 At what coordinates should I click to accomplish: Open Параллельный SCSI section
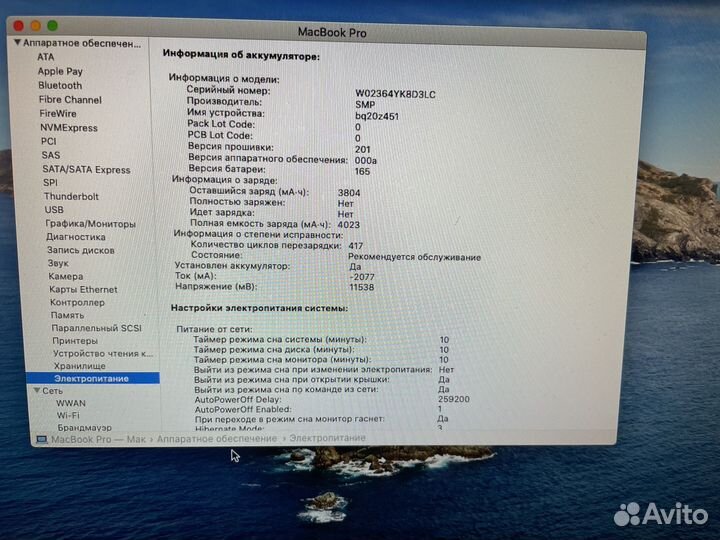point(96,328)
